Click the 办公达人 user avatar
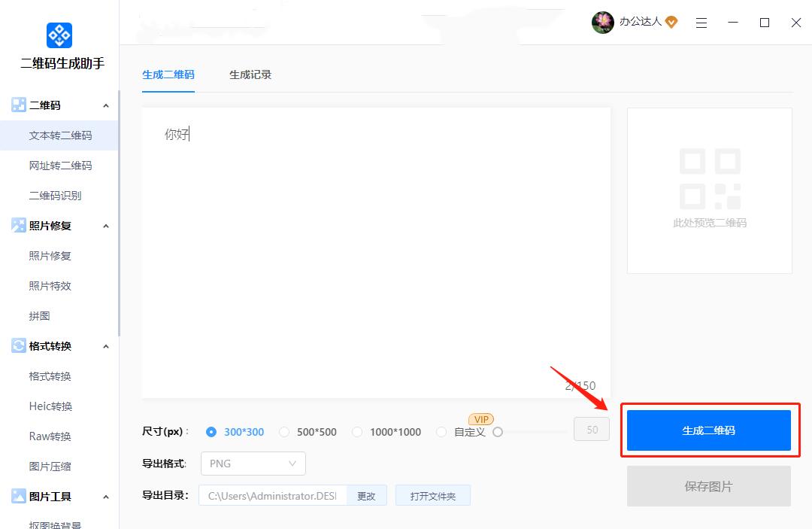Viewport: 812px width, 529px height. pos(602,23)
